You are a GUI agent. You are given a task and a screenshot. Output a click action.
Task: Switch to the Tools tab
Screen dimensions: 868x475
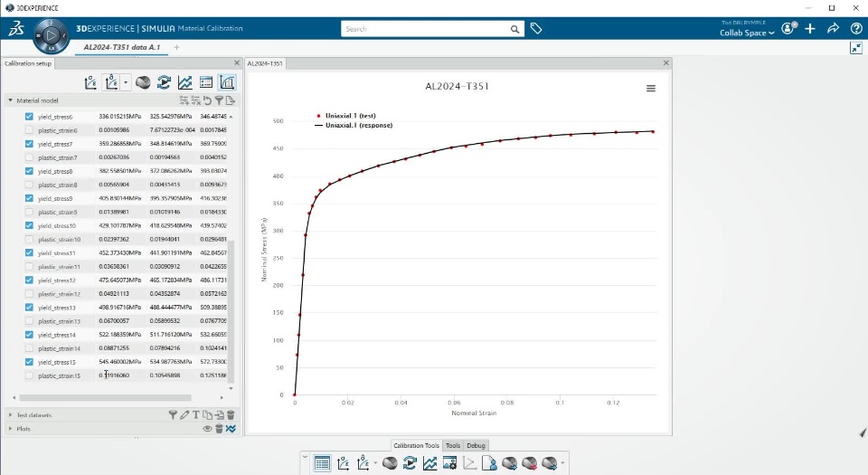(x=453, y=445)
